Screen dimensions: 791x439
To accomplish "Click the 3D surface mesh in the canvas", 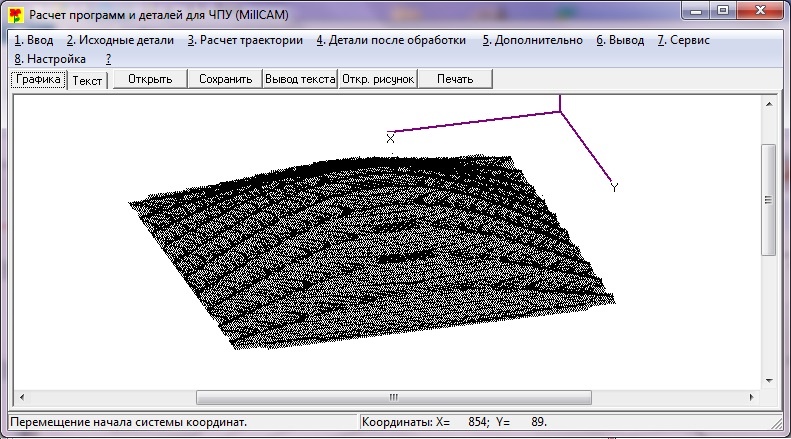I will tap(372, 252).
